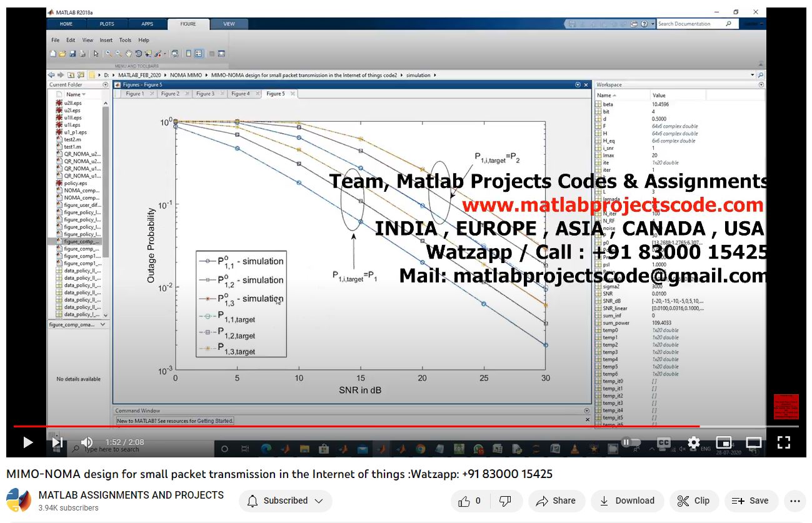
Task: Select the Edit Plot arrow tool
Action: [96, 54]
